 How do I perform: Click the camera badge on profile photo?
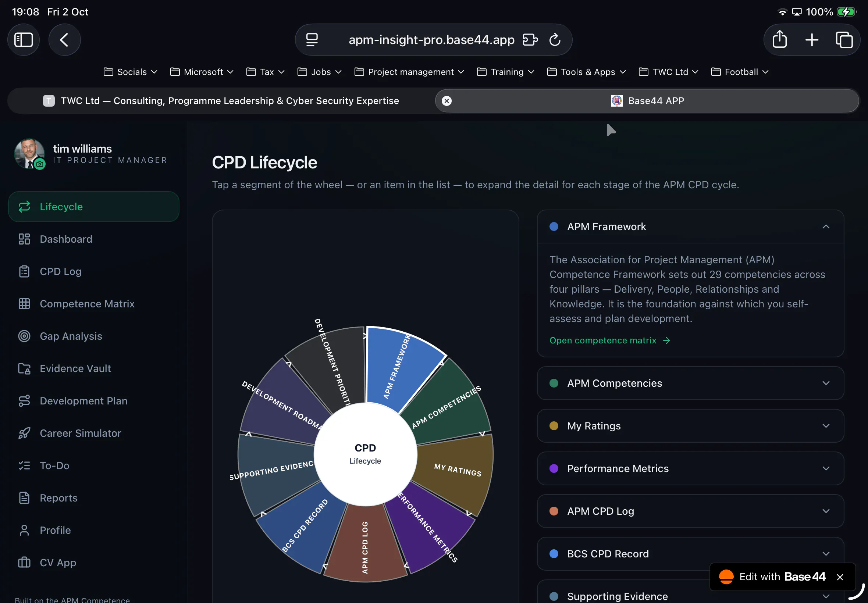(x=40, y=164)
